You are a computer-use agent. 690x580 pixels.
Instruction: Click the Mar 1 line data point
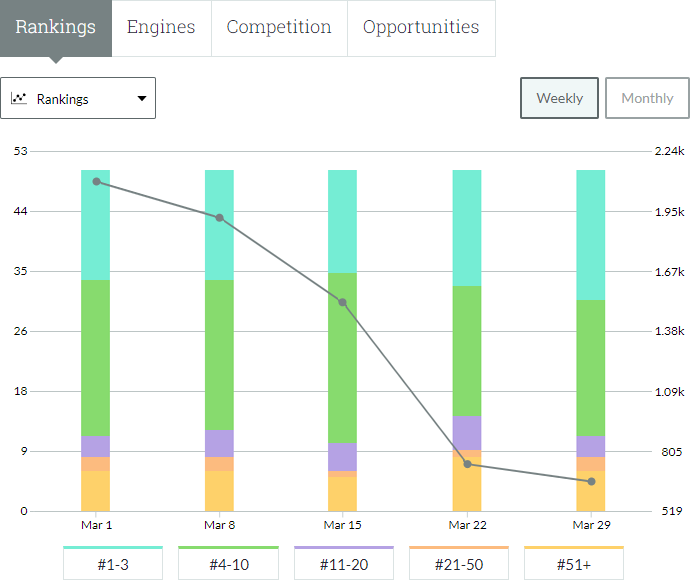click(96, 181)
